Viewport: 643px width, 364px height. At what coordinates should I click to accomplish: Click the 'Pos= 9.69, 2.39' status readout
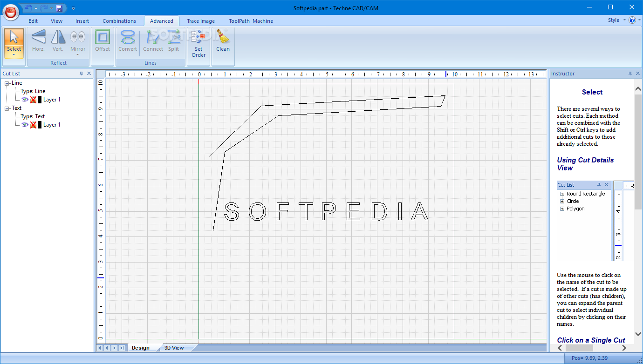588,358
